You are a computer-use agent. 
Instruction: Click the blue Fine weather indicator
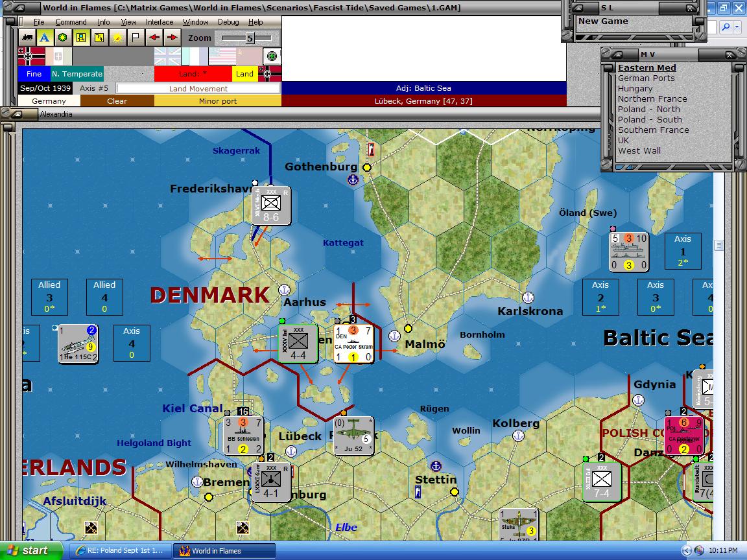pyautogui.click(x=34, y=74)
